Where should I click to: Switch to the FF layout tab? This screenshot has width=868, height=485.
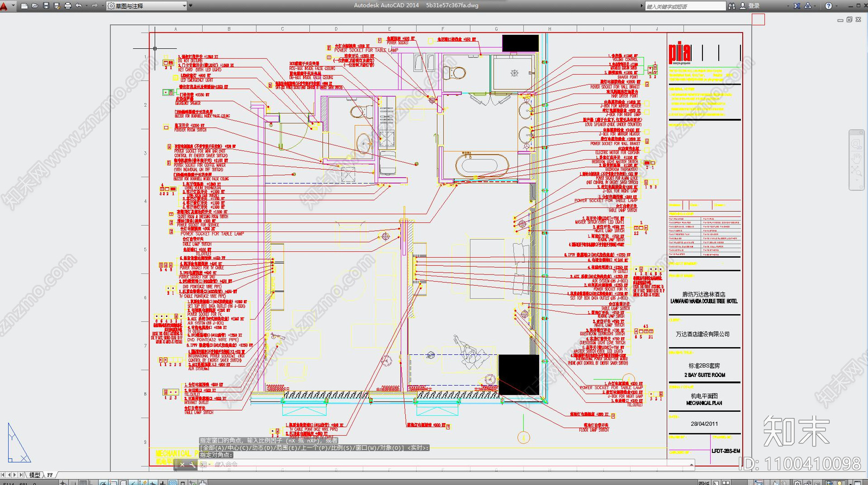tap(50, 475)
